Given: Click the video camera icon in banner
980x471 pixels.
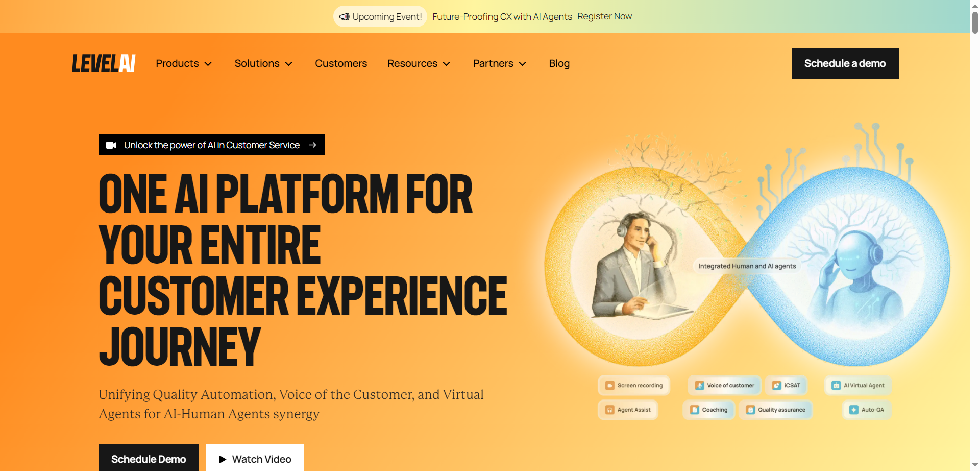Looking at the screenshot, I should coord(111,145).
